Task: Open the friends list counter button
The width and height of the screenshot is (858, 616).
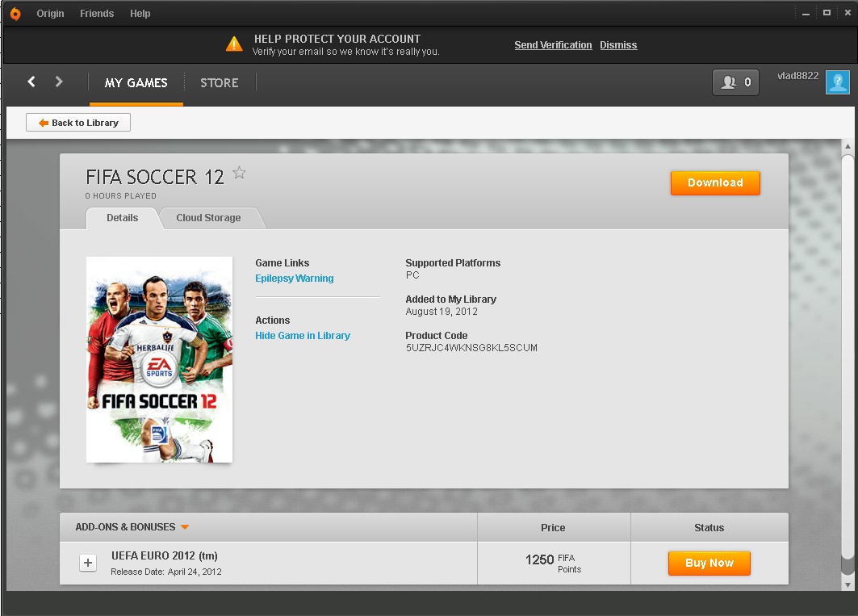Action: point(735,82)
